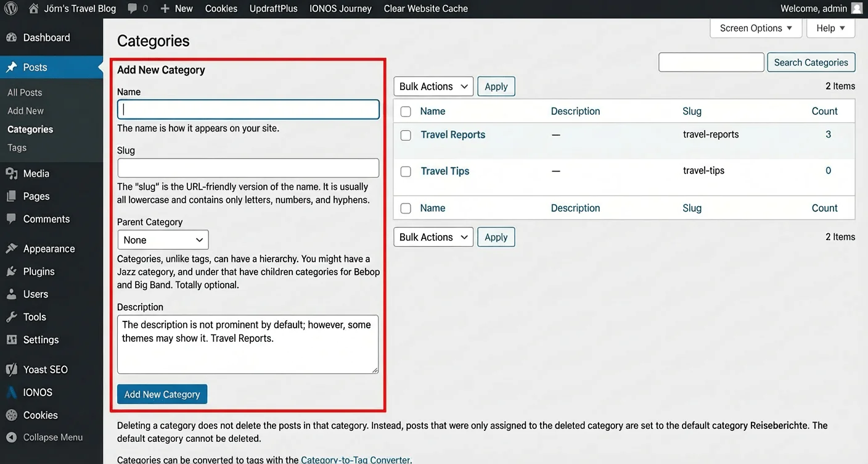Expand the Screen Options panel
The width and height of the screenshot is (868, 464).
point(756,28)
